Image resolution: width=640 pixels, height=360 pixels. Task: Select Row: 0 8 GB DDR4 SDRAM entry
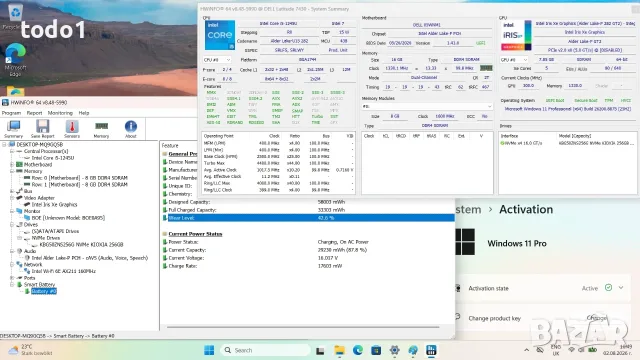coord(80,178)
